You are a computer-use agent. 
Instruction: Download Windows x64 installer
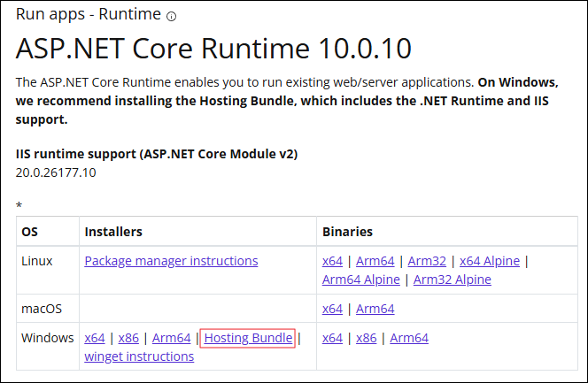click(95, 338)
